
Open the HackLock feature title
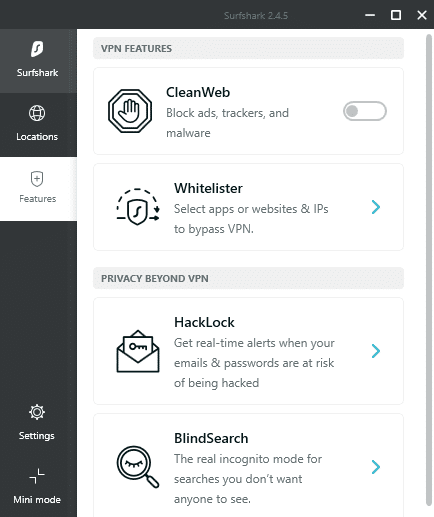204,322
